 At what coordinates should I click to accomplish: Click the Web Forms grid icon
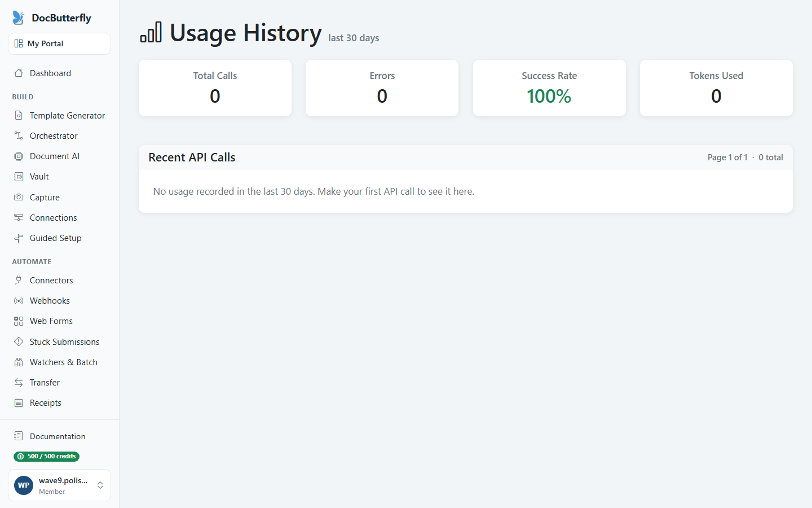coord(19,321)
